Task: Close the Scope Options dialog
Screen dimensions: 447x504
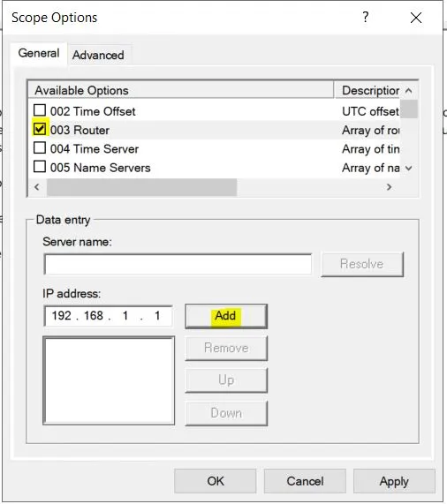Action: [x=416, y=18]
